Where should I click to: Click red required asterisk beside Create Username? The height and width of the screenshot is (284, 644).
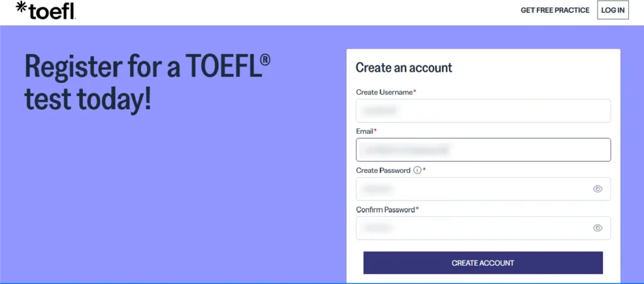414,92
